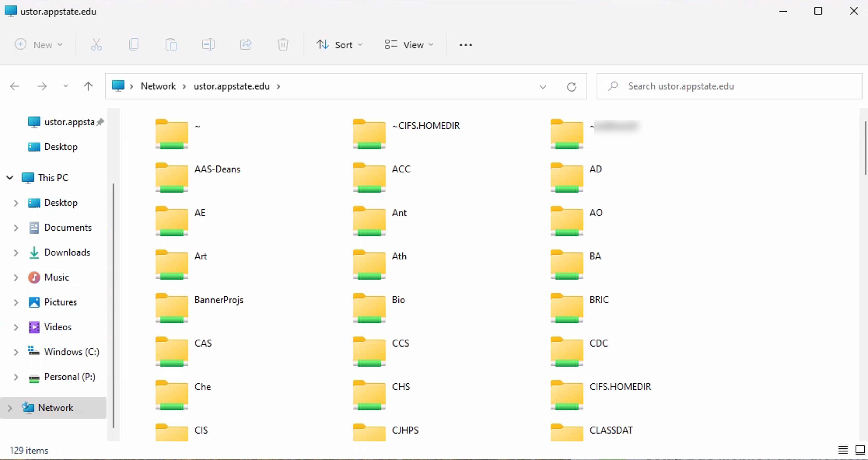
Task: Select Network in navigation pane
Action: 53,408
